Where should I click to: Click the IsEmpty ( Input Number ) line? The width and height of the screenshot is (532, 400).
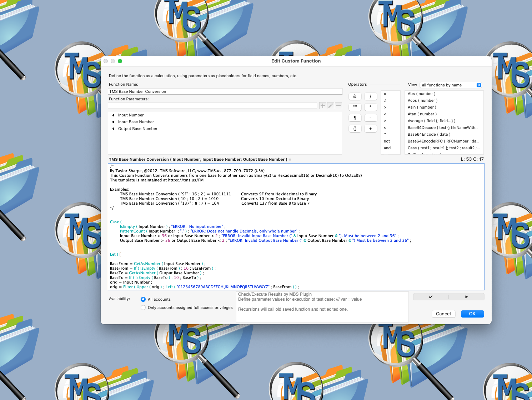(173, 227)
